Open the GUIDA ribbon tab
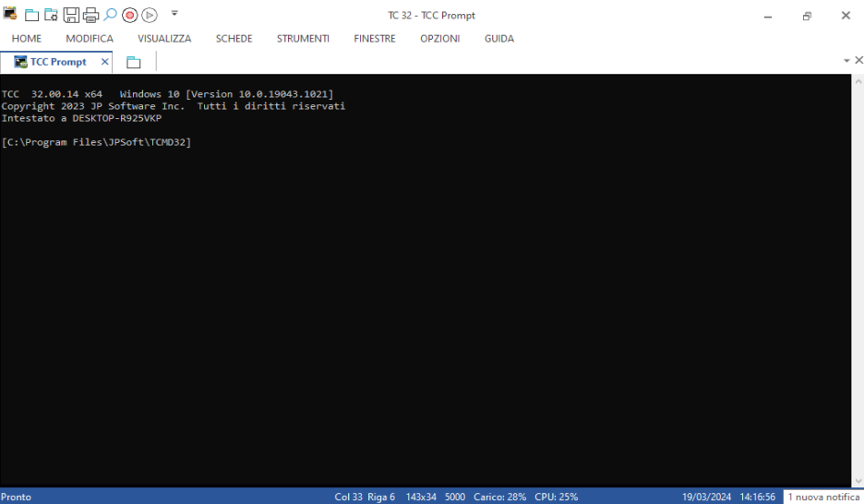Screen dimensions: 864x504 (499, 39)
